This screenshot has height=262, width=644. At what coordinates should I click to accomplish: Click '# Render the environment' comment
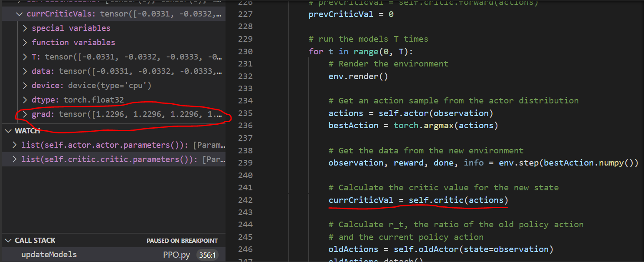pos(388,64)
